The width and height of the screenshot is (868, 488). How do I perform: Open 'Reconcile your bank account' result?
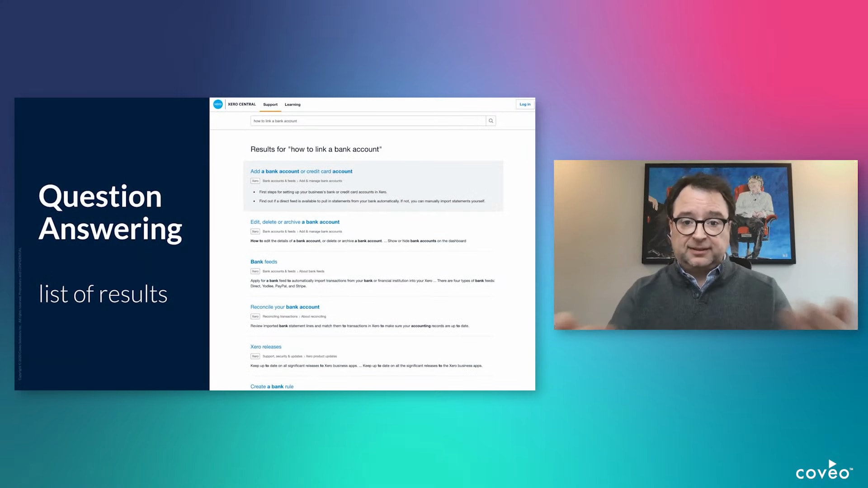tap(285, 307)
